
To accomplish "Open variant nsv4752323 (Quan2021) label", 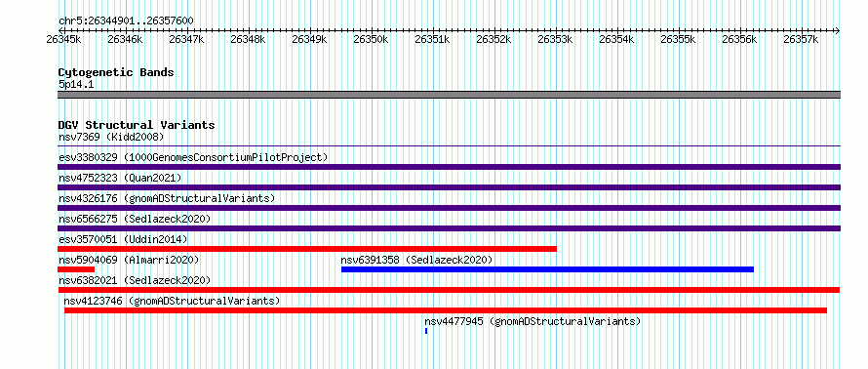I will click(x=120, y=178).
